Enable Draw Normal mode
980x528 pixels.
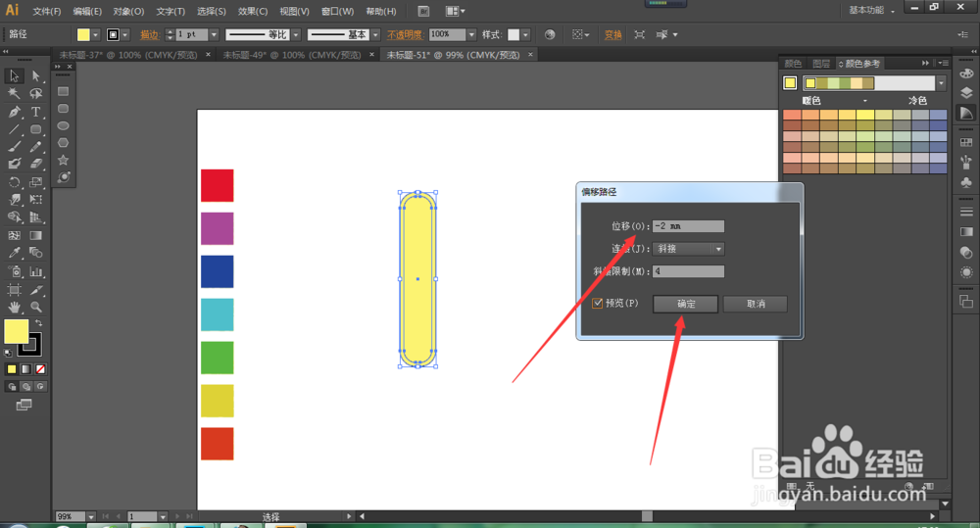point(12,387)
